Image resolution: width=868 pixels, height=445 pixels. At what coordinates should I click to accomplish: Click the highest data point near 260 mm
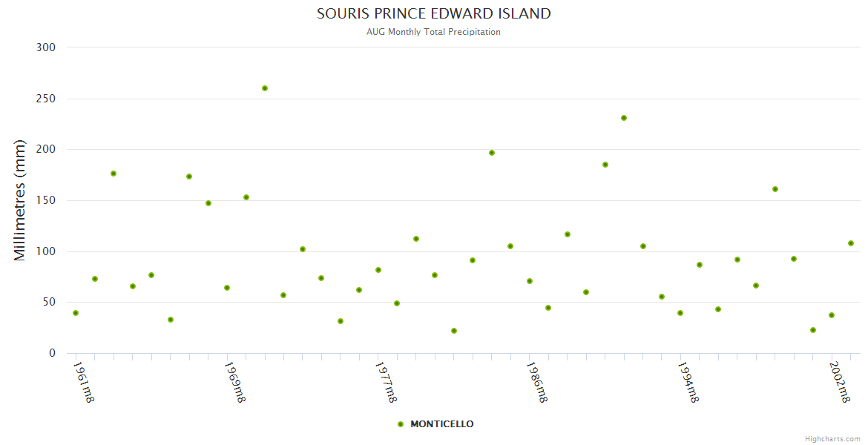[265, 88]
